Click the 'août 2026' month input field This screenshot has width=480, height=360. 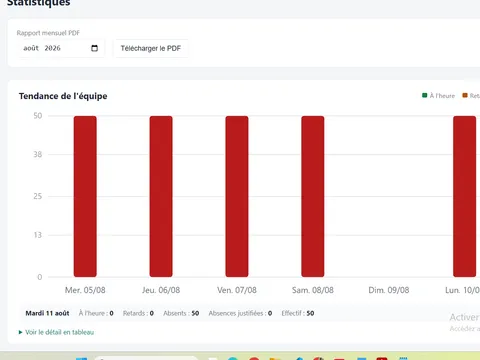click(61, 48)
